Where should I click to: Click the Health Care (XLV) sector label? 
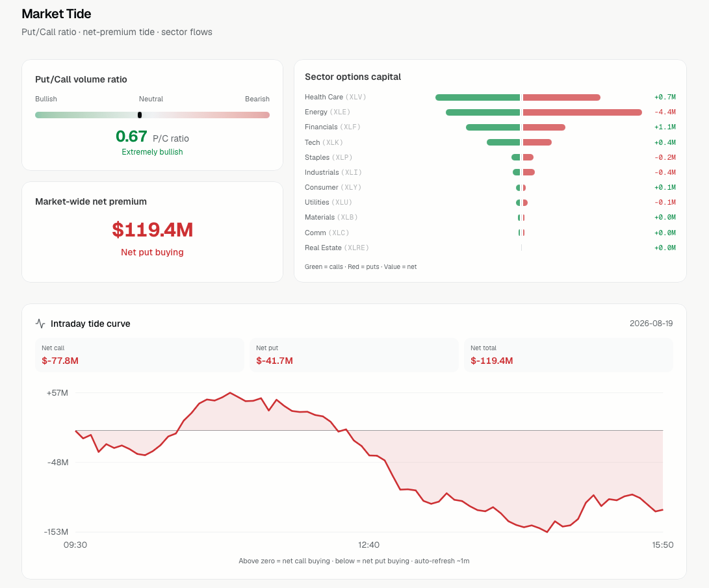pyautogui.click(x=335, y=97)
